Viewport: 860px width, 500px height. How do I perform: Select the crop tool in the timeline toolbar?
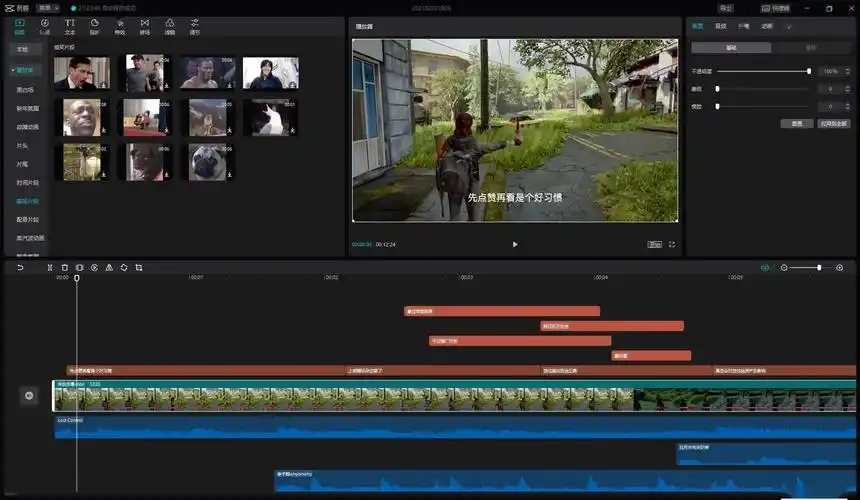coord(139,268)
